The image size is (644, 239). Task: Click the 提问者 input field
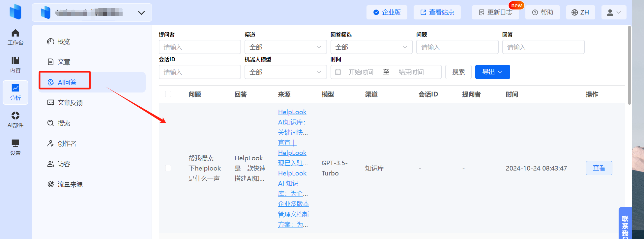click(x=200, y=47)
